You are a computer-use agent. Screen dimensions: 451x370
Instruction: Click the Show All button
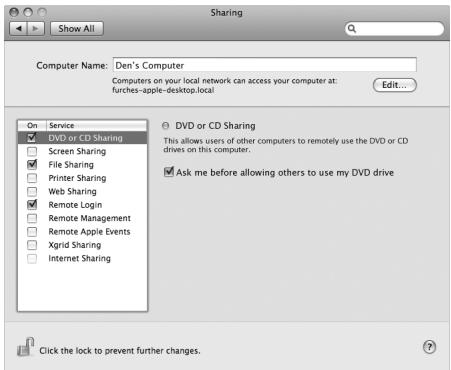tap(77, 29)
